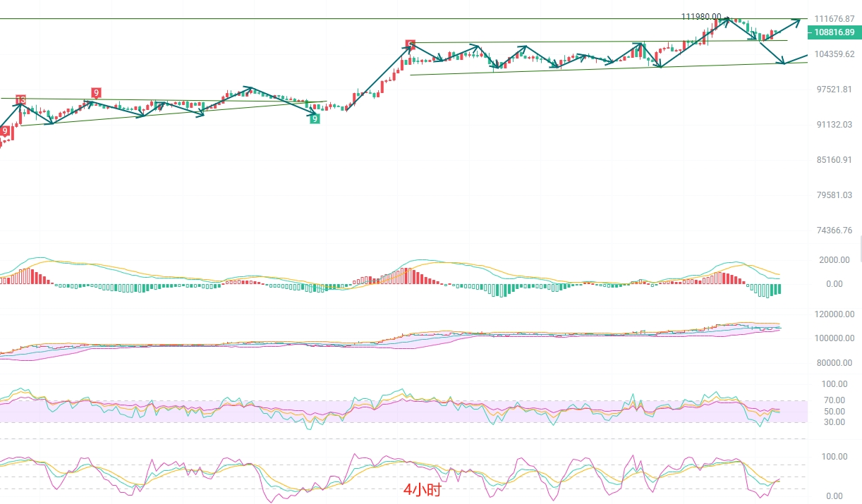Select the Bollinger 120000.00 scale value
The height and width of the screenshot is (504, 862).
pyautogui.click(x=835, y=314)
